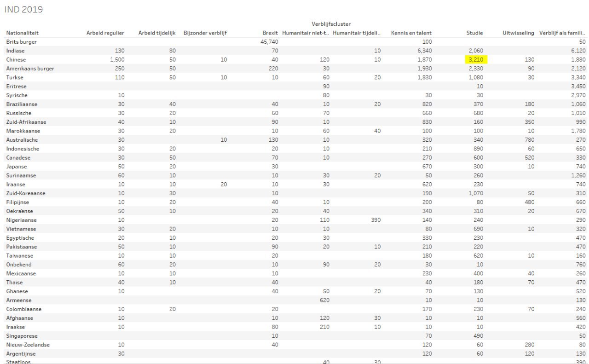Select the Indiase row label

coord(16,51)
